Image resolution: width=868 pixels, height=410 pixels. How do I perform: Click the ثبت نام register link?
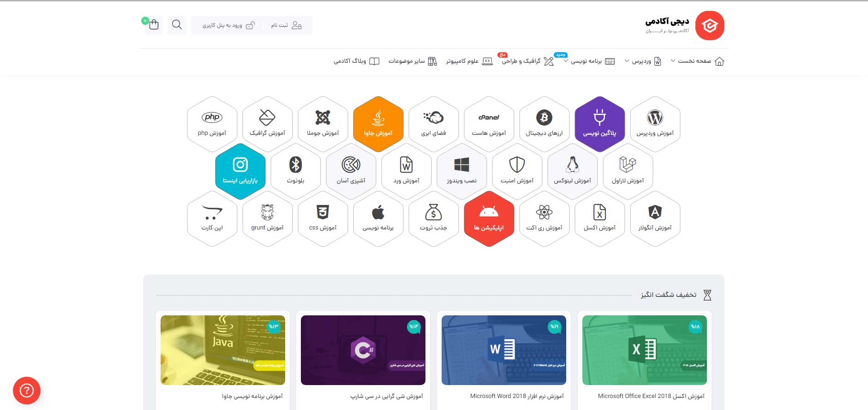click(x=286, y=25)
